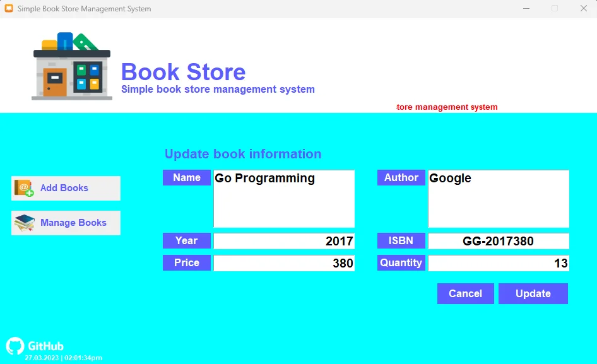Image resolution: width=597 pixels, height=364 pixels.
Task: Click the Update button
Action: 533,293
